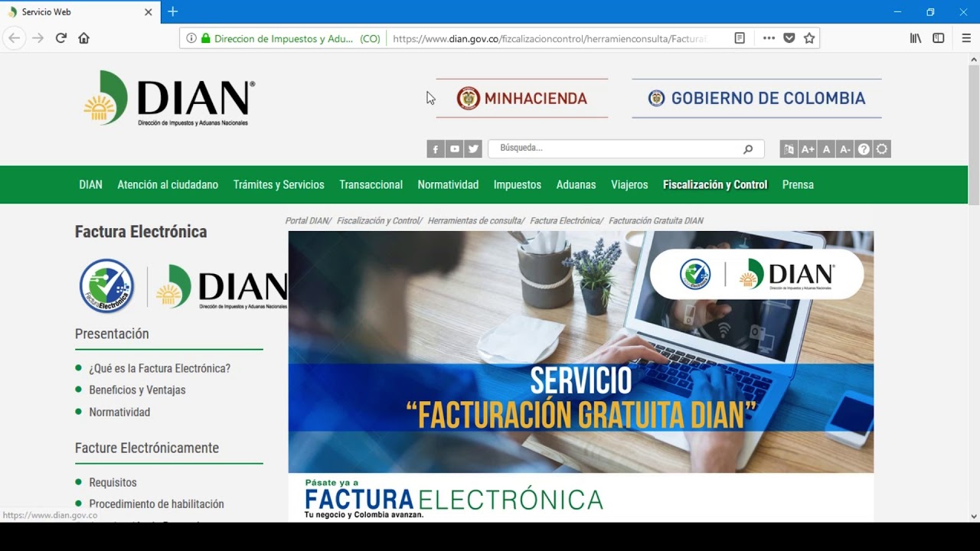Save page to Pocket
This screenshot has width=980, height=551.
(789, 38)
